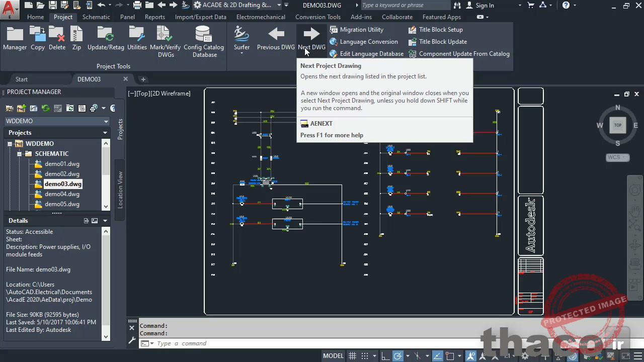
Task: Collapse the WDDEMO project tree node
Action: [10, 144]
